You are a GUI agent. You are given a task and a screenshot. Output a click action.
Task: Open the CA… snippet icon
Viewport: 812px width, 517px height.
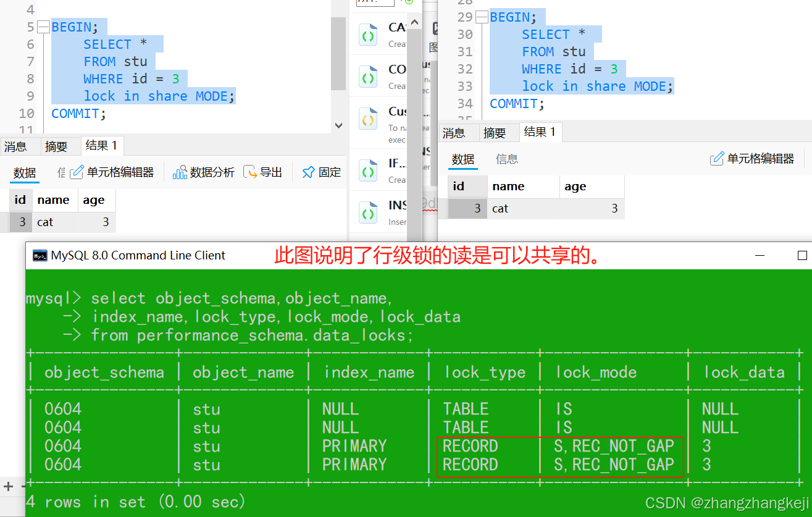368,35
